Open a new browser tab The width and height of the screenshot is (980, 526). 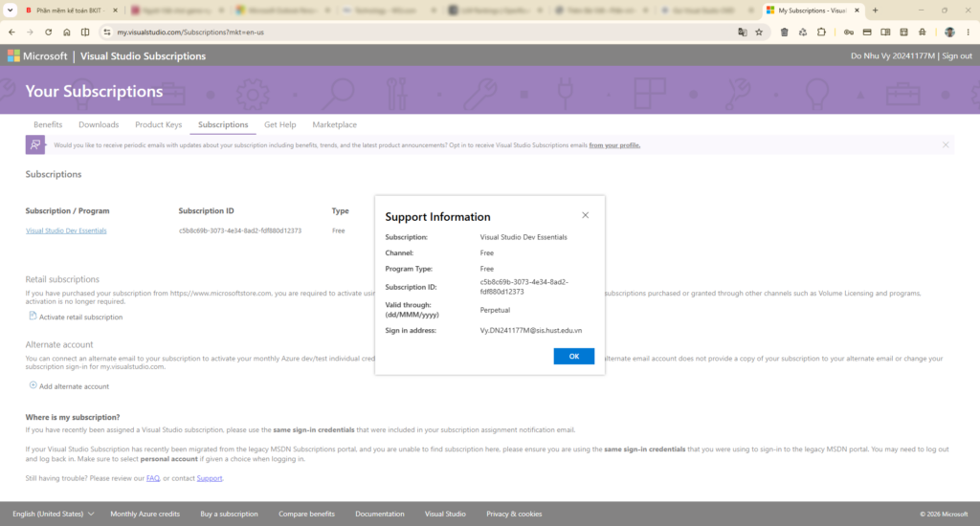pos(875,10)
